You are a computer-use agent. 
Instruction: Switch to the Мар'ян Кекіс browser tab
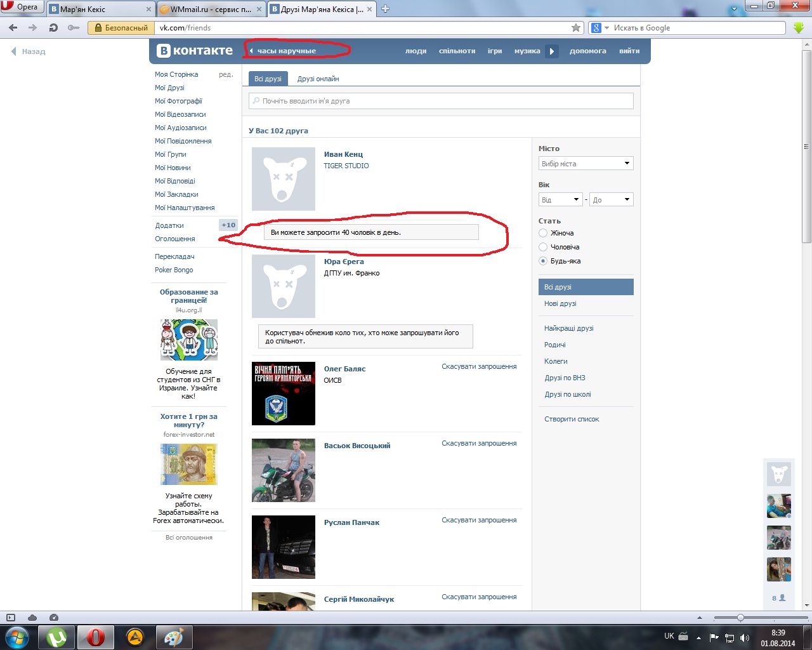[x=100, y=9]
